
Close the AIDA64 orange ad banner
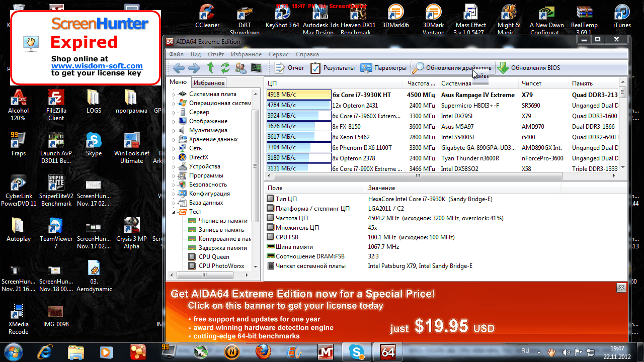(621, 288)
